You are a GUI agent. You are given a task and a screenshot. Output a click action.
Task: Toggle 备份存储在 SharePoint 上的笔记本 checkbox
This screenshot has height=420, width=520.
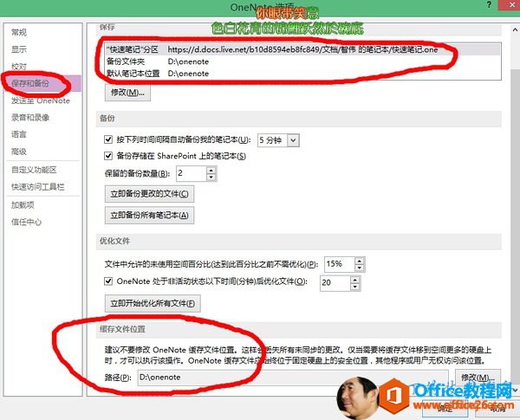point(108,156)
